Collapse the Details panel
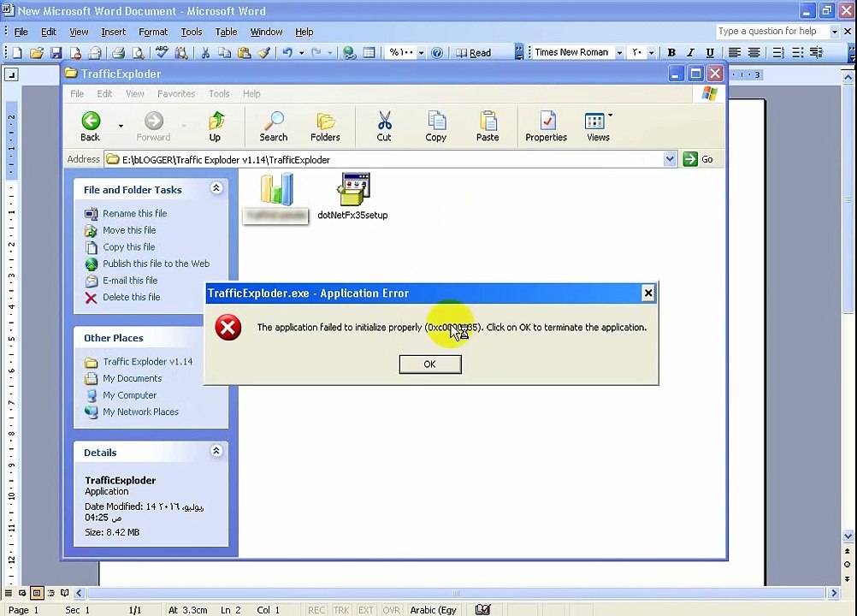Screen dimensions: 857x616 click(x=216, y=451)
